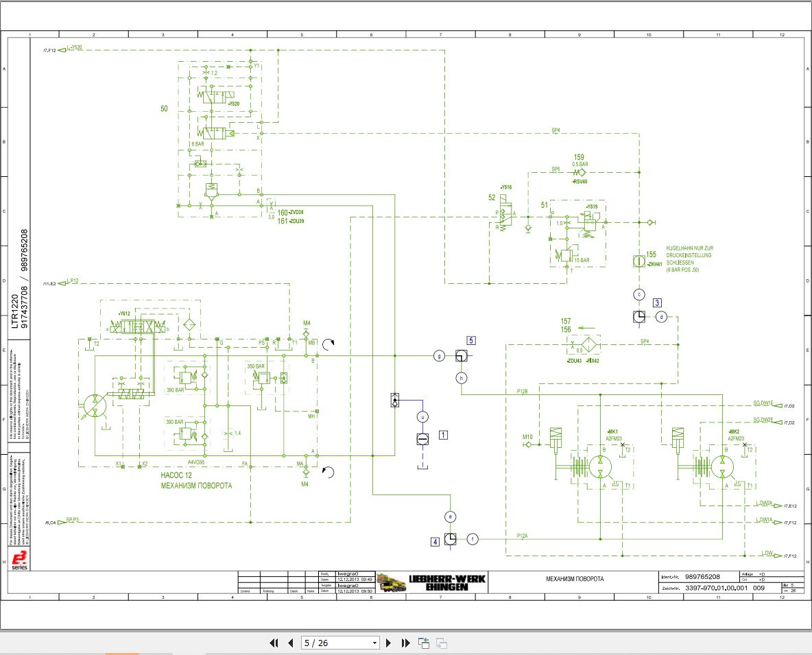The height and width of the screenshot is (655, 812).
Task: Jump to the last page
Action: (405, 643)
